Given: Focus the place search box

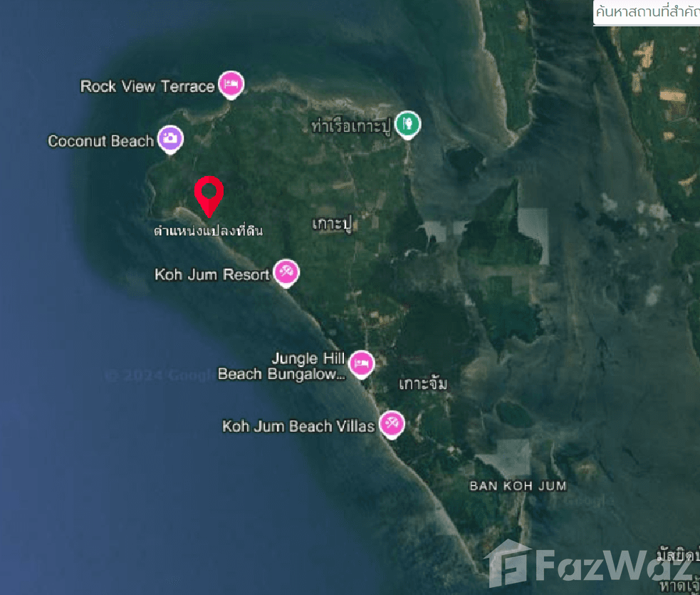Looking at the screenshot, I should pyautogui.click(x=647, y=13).
